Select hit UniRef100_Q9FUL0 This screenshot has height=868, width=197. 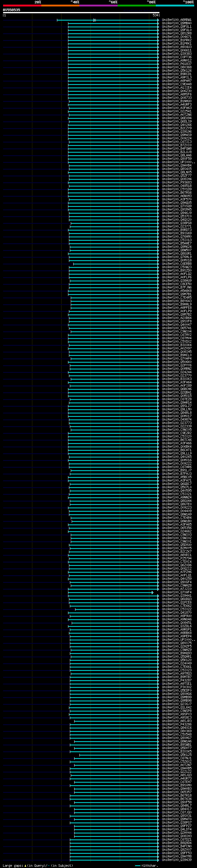(x=176, y=30)
